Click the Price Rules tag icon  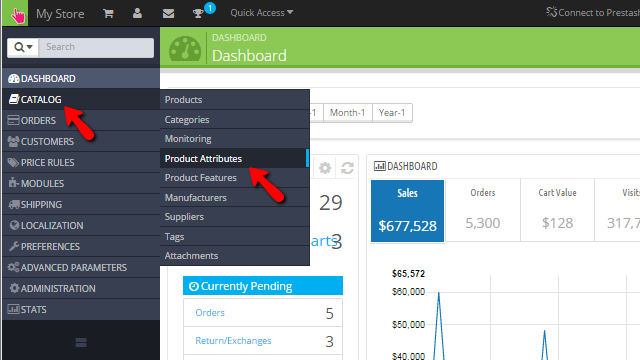coord(13,162)
